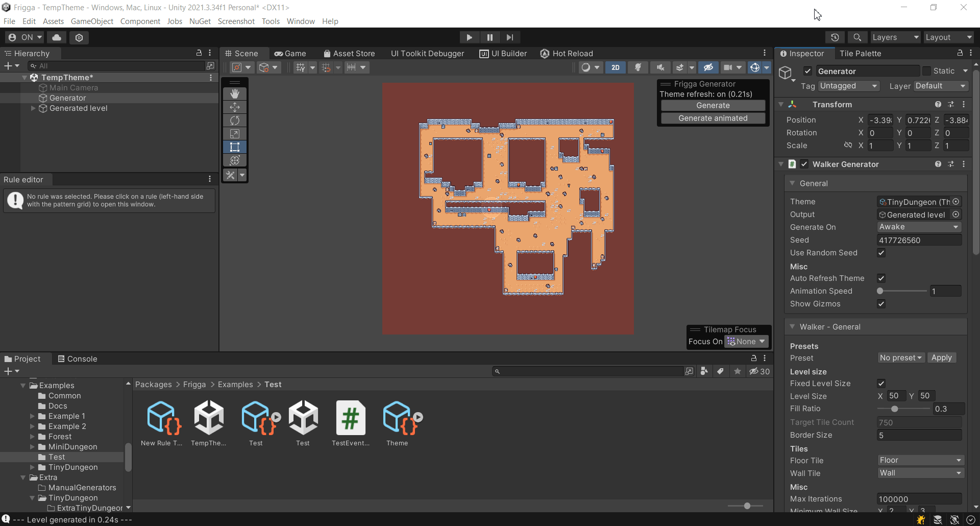Toggle the Generator active checkbox

(807, 71)
